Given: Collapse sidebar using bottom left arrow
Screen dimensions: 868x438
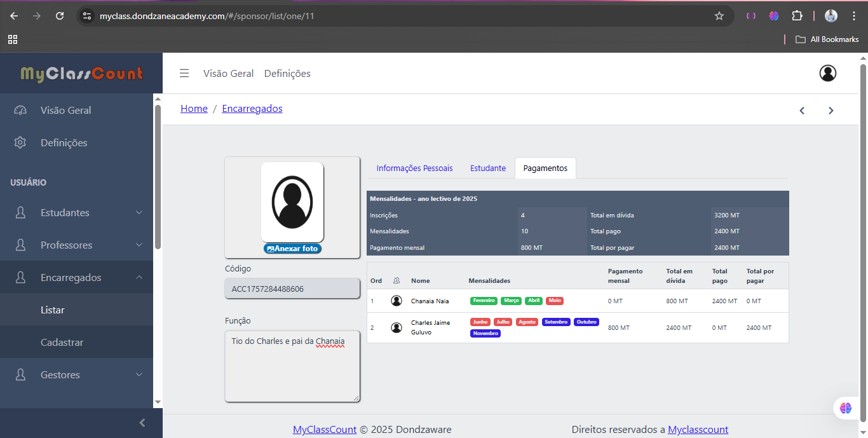Looking at the screenshot, I should 142,423.
